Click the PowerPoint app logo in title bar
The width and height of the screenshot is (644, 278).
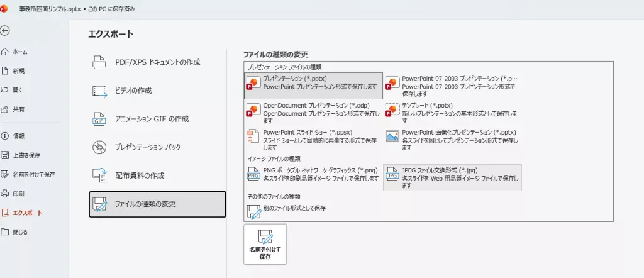click(x=4, y=9)
